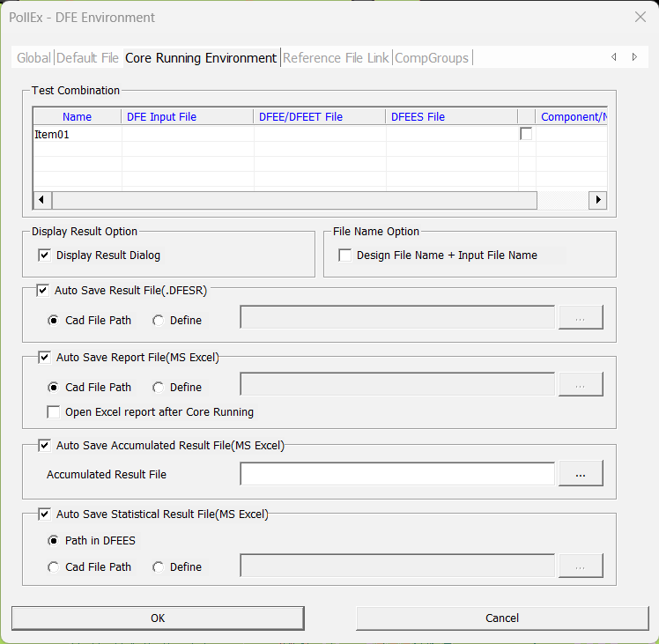Open the CompGroups tab
The height and width of the screenshot is (644, 659).
tap(432, 58)
